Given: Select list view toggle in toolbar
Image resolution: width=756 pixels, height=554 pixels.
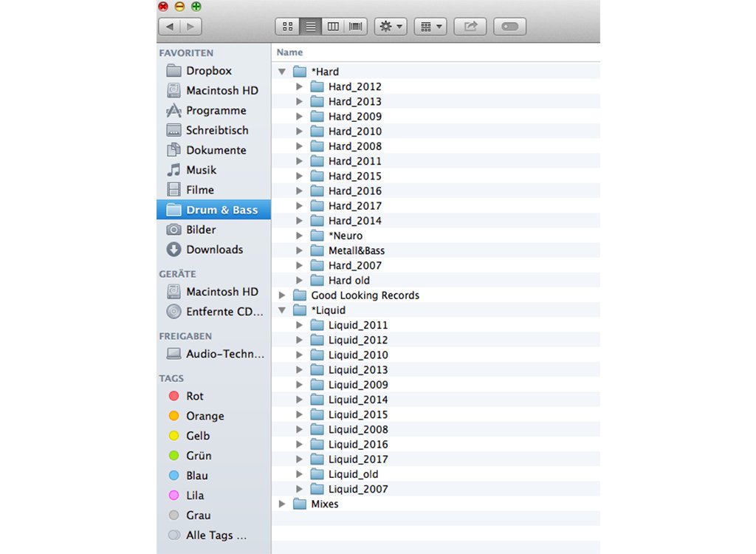Looking at the screenshot, I should (x=310, y=27).
